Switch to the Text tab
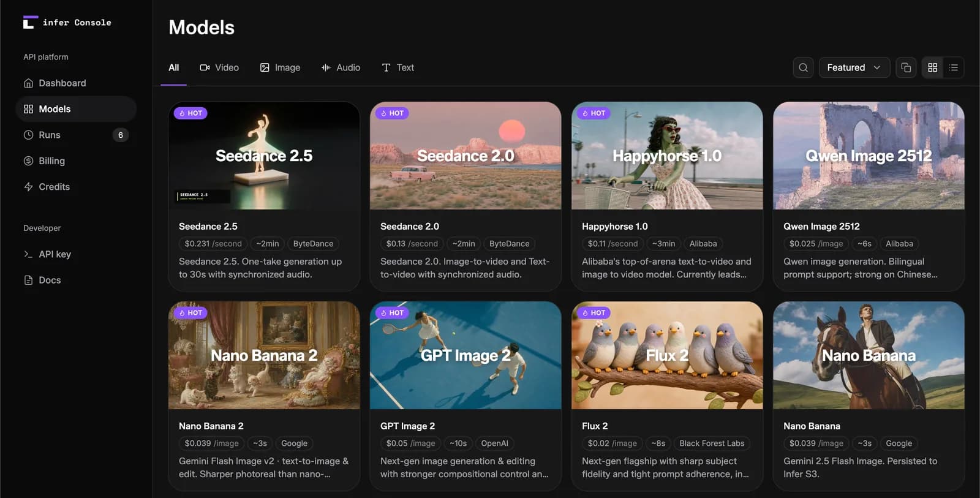This screenshot has width=980, height=498. (x=398, y=67)
